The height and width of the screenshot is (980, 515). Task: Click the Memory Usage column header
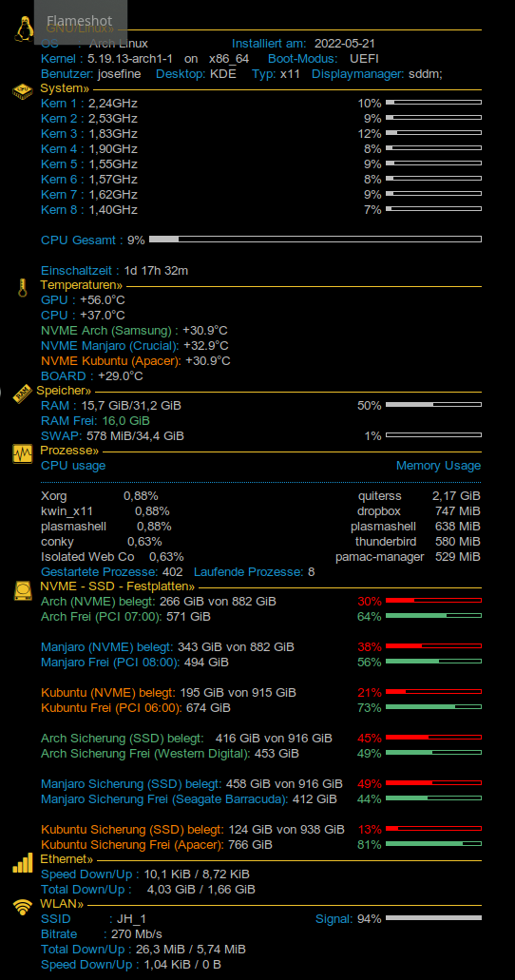coord(438,466)
